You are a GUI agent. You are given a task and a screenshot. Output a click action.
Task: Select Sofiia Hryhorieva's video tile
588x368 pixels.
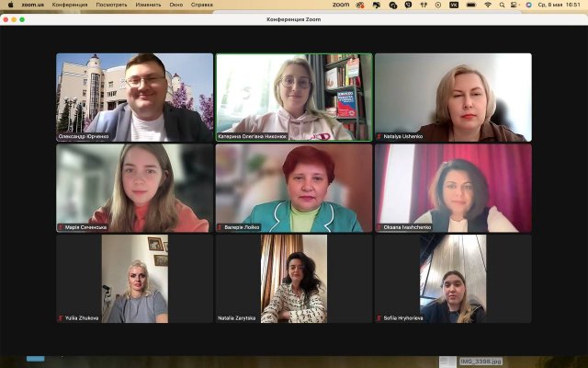coord(453,279)
